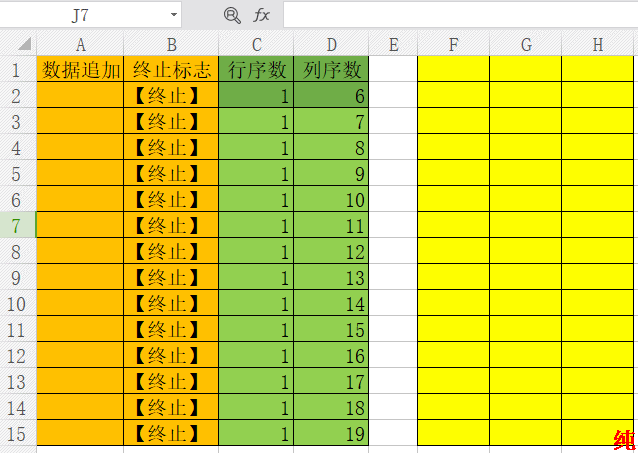Click the cell with value 16
Screen dimensions: 638x453
[x=331, y=355]
